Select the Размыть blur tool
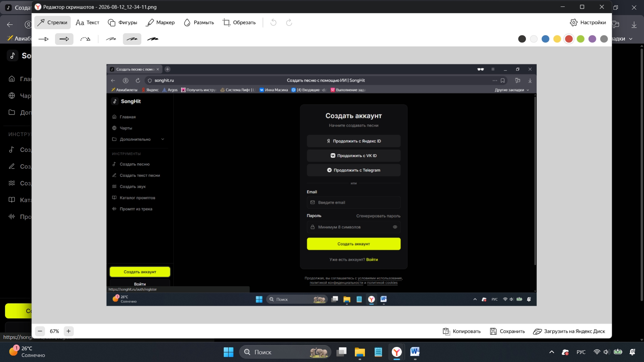Viewport: 644px width, 362px height. (199, 22)
